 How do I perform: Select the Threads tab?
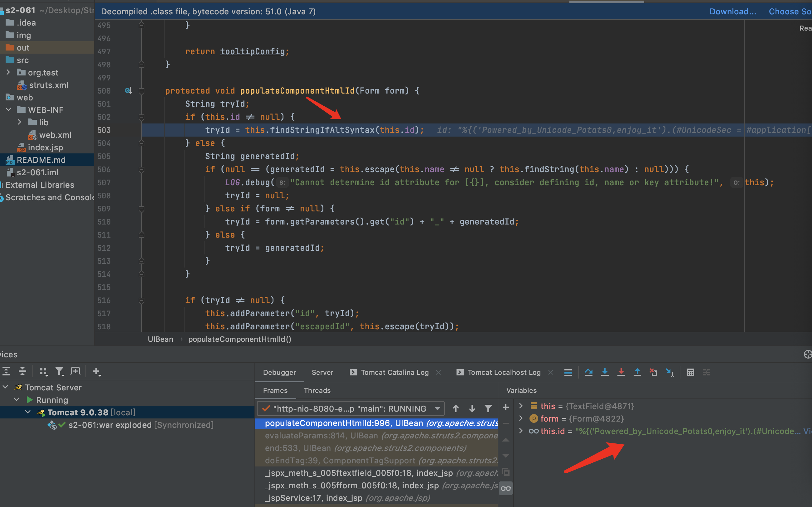[317, 390]
